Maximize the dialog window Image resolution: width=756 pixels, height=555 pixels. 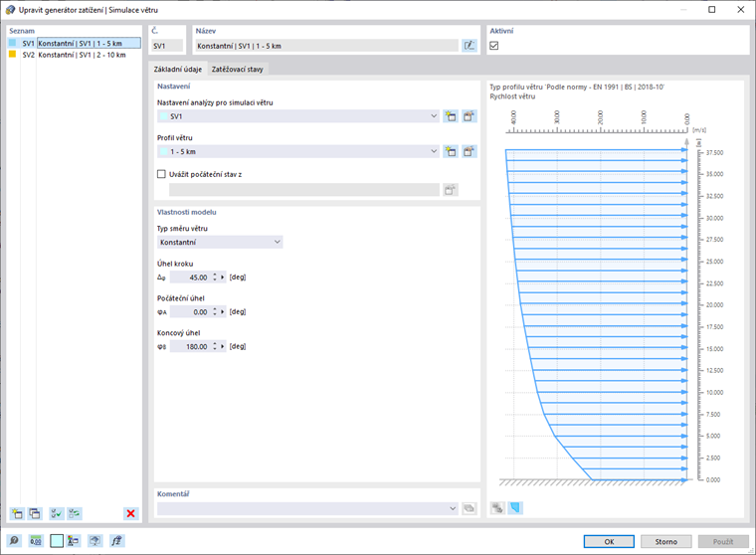[711, 10]
